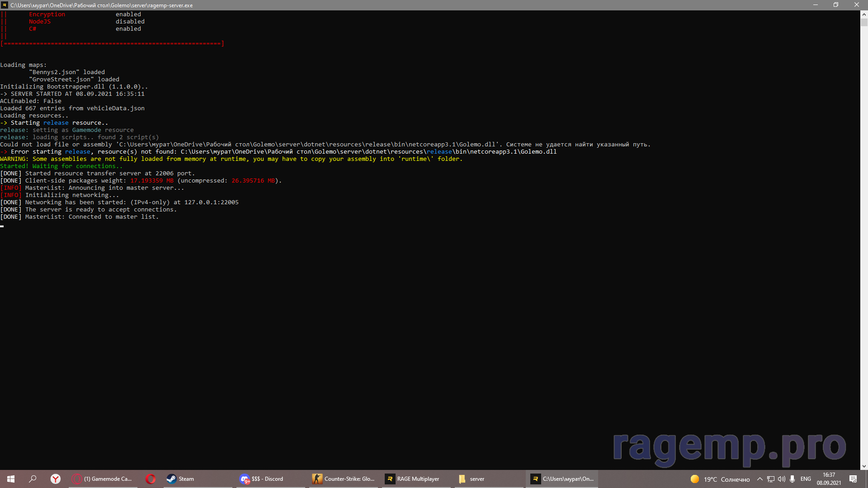
Task: Open the Windows Start menu
Action: (11, 479)
